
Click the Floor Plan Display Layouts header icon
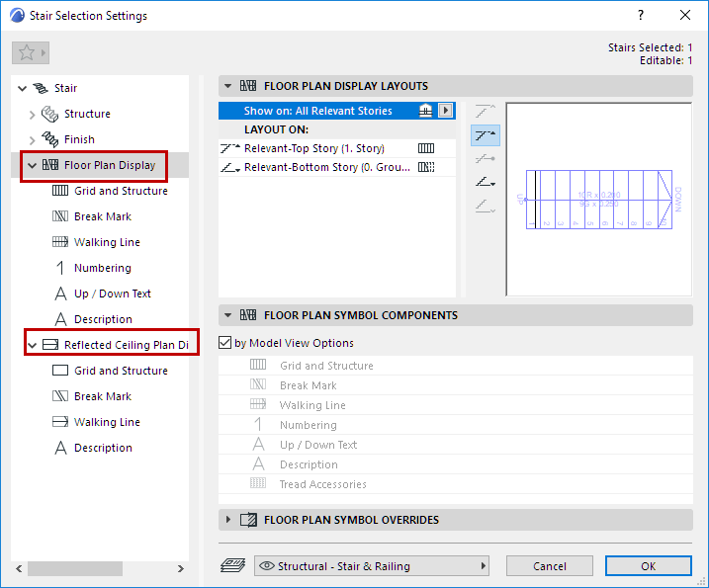tap(248, 86)
